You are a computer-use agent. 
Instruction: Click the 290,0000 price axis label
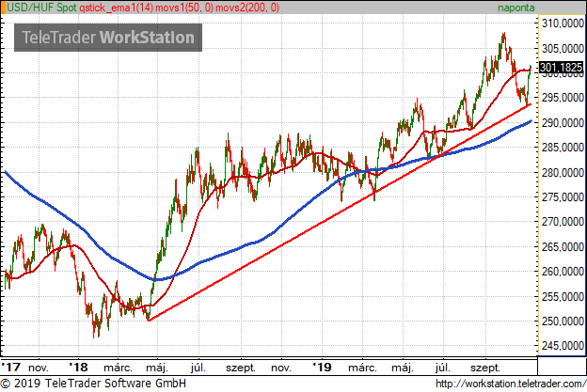pos(563,123)
